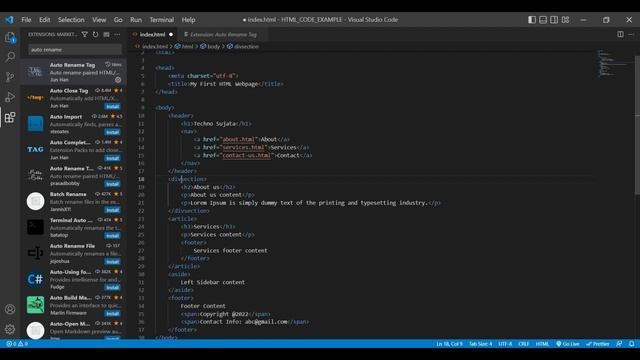Open editor more actions menu
This screenshot has height=360, width=640.
[x=631, y=34]
